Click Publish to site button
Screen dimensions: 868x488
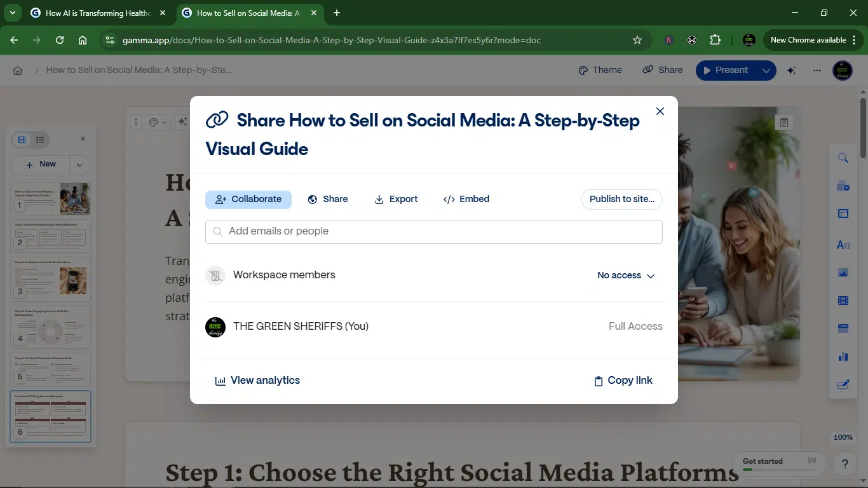point(622,199)
